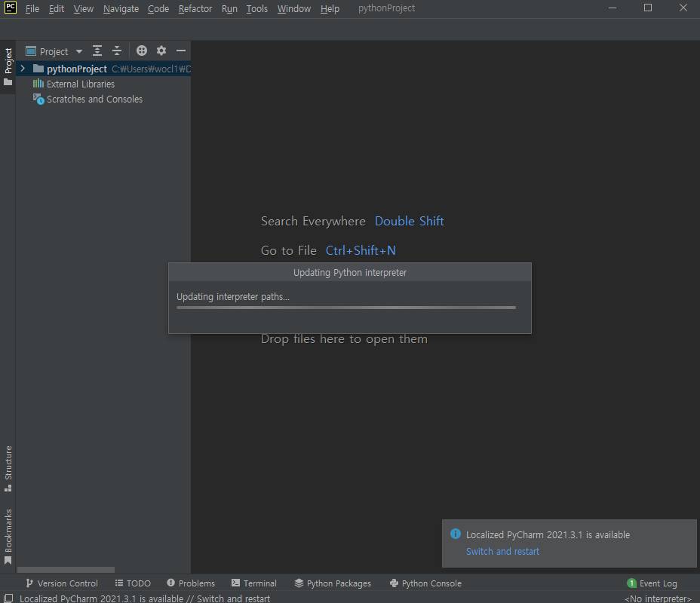700x603 pixels.
Task: Open the TODO tool window
Action: 133,583
